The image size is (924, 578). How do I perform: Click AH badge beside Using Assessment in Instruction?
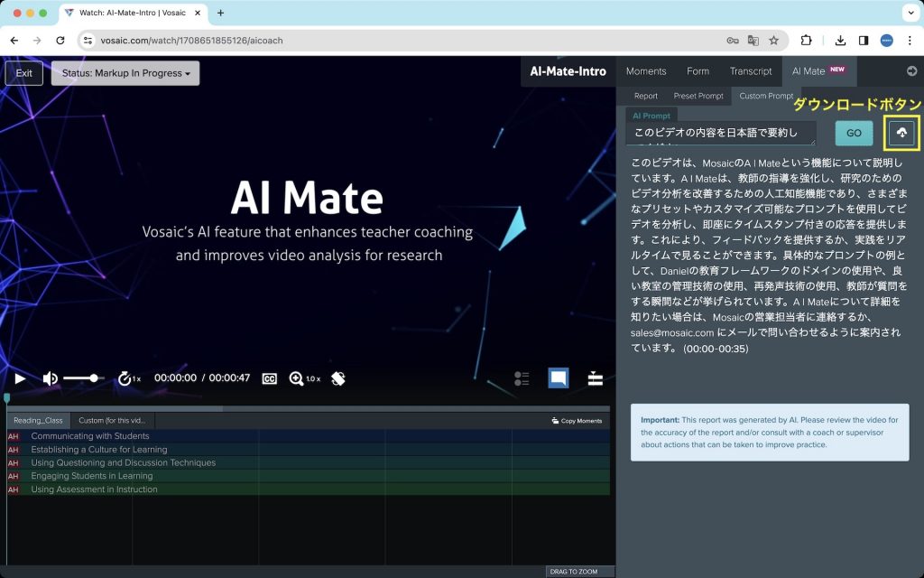(x=13, y=489)
